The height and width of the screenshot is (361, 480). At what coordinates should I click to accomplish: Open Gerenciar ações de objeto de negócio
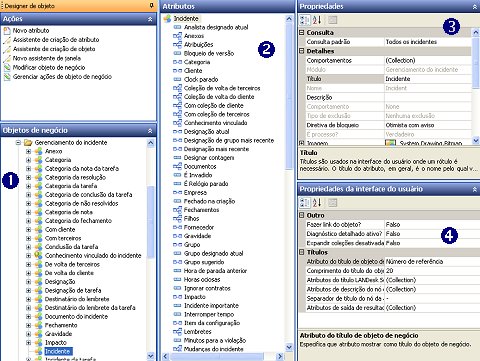pyautogui.click(x=62, y=77)
